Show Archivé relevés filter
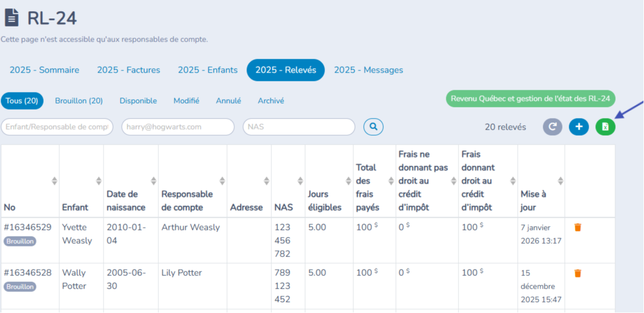Viewport: 644px width, 313px height. pyautogui.click(x=271, y=101)
